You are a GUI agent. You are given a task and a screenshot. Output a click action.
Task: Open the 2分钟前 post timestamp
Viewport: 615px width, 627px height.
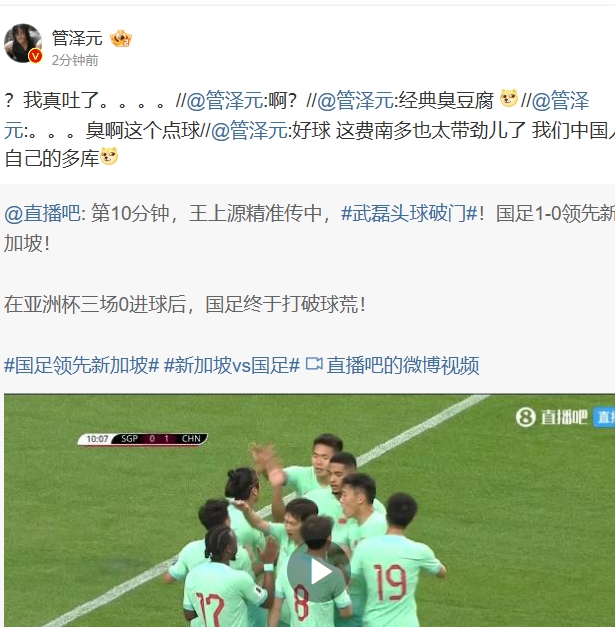75,60
